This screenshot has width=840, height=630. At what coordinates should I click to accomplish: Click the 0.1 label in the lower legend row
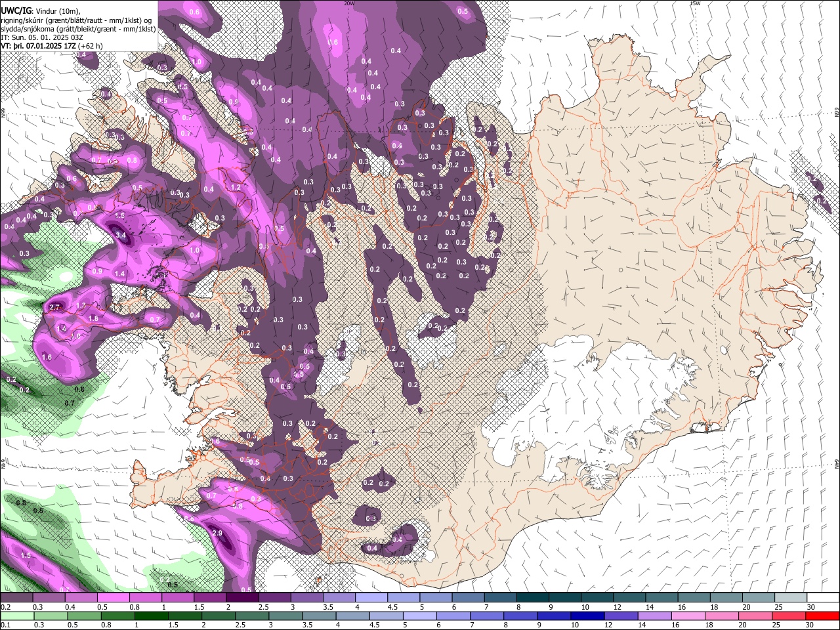pos(5,625)
